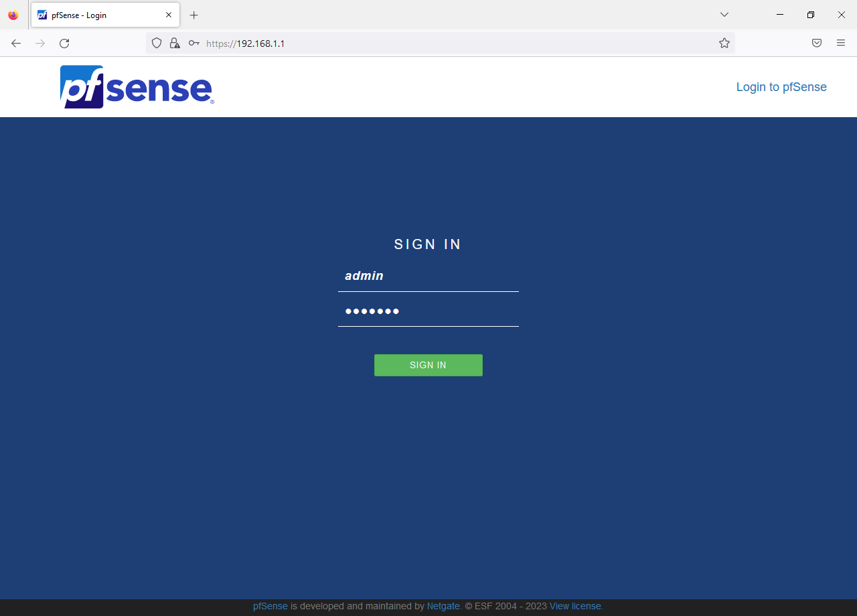
Task: Reload the current page
Action: [64, 44]
